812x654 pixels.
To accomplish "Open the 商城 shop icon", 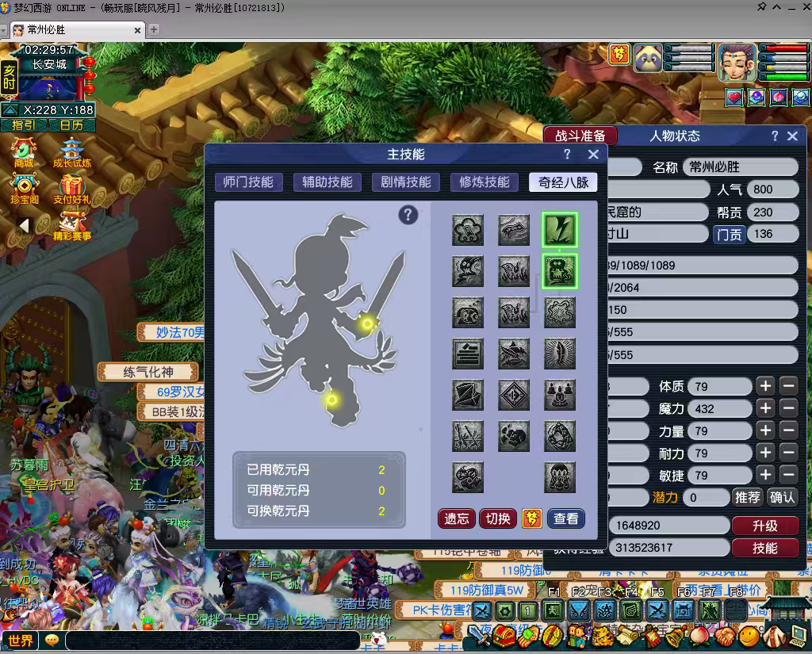I will (x=24, y=153).
